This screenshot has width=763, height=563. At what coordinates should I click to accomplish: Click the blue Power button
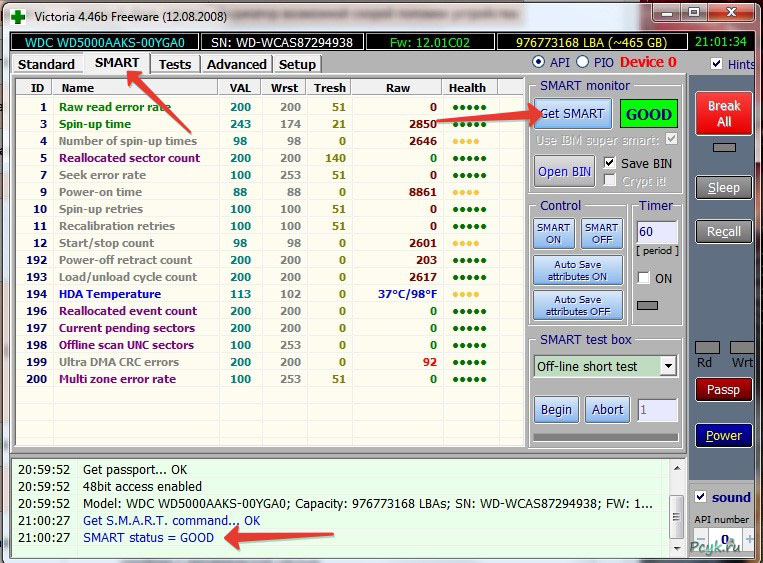pyautogui.click(x=724, y=435)
